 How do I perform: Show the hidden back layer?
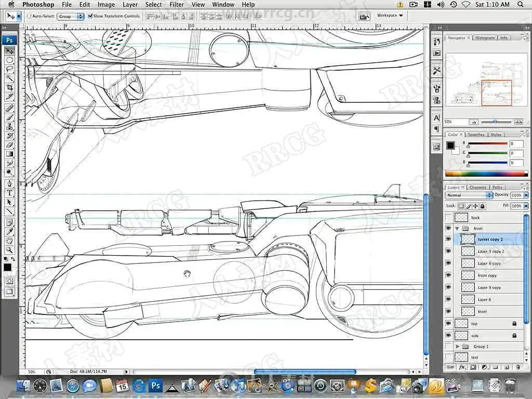click(x=448, y=218)
